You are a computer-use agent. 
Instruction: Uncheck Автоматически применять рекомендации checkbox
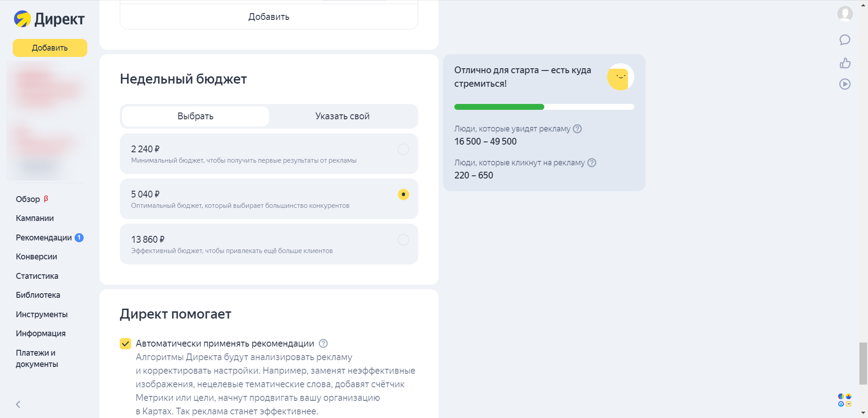click(x=126, y=344)
